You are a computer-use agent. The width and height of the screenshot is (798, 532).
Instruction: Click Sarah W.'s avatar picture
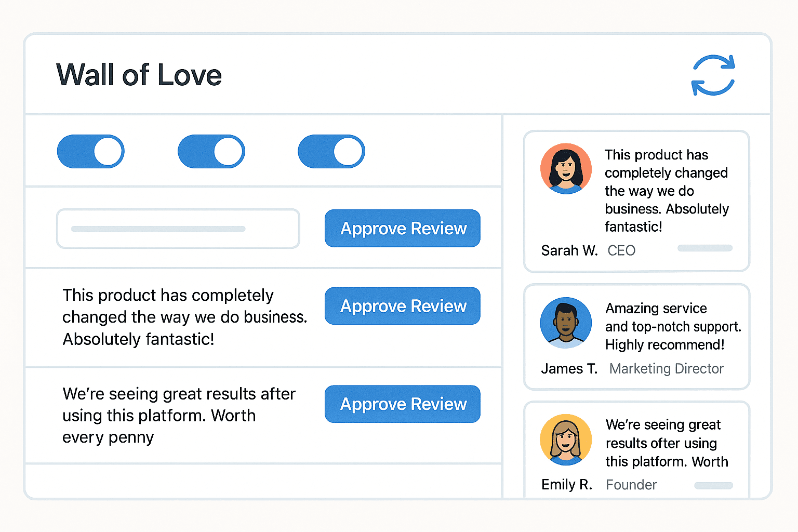(x=566, y=168)
